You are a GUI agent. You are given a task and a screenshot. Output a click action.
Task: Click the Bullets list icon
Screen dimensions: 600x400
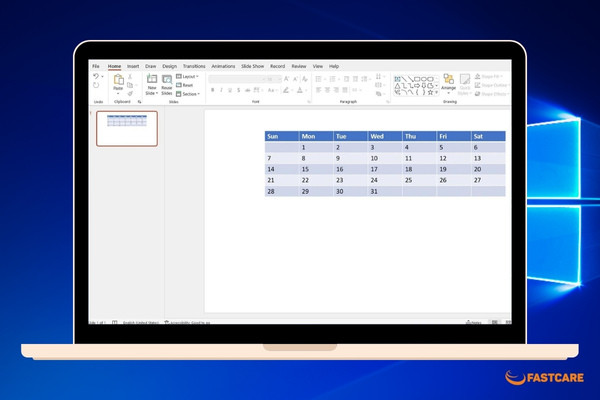click(318, 79)
